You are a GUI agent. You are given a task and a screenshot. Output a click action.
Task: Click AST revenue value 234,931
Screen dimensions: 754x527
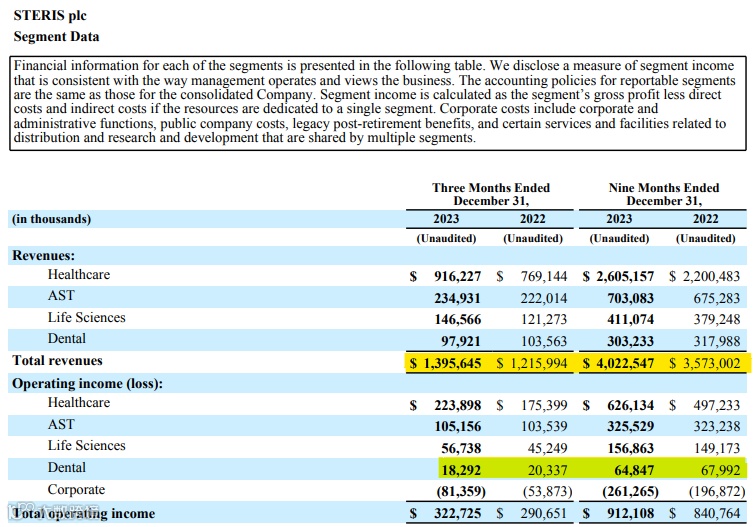(457, 298)
